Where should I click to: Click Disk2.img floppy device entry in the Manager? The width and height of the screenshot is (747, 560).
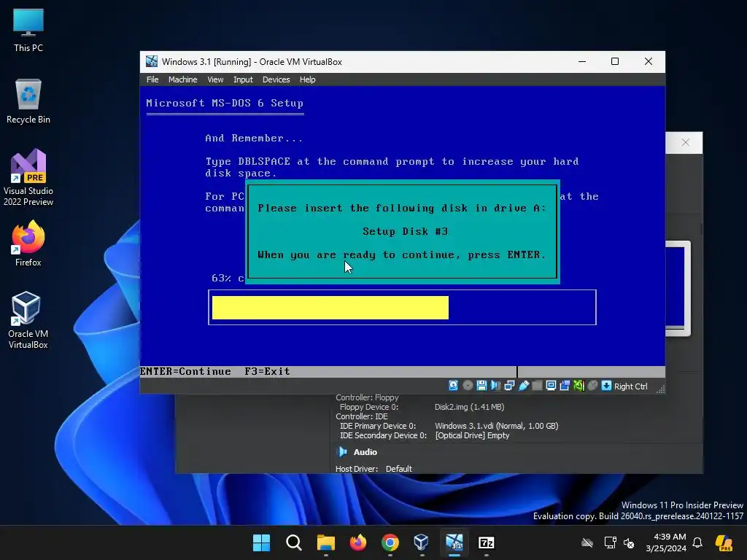tap(469, 407)
